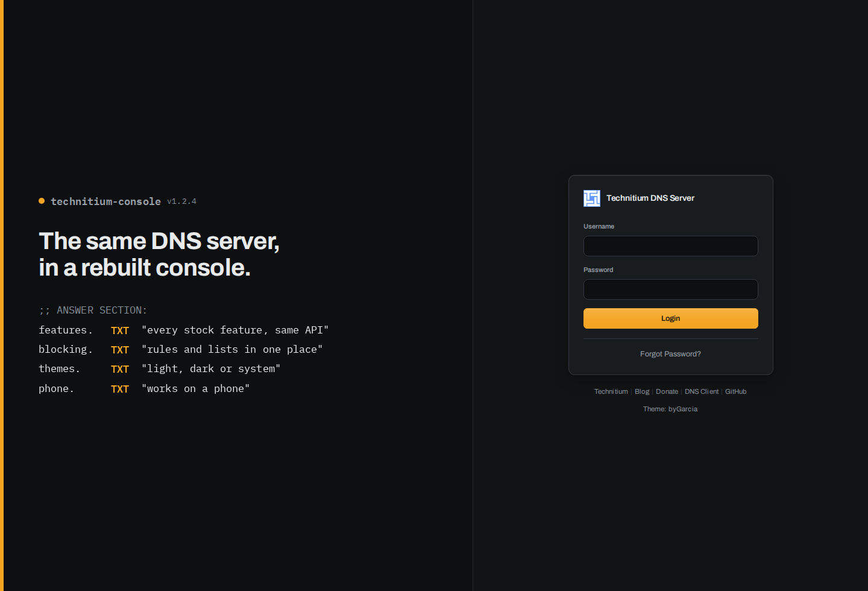Open the GitHub footer link
The width and height of the screenshot is (868, 591).
(735, 391)
